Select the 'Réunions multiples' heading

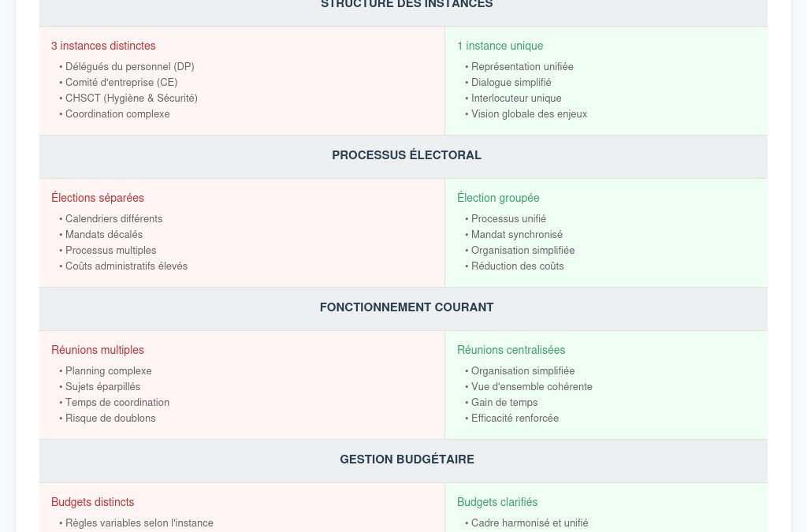(98, 350)
